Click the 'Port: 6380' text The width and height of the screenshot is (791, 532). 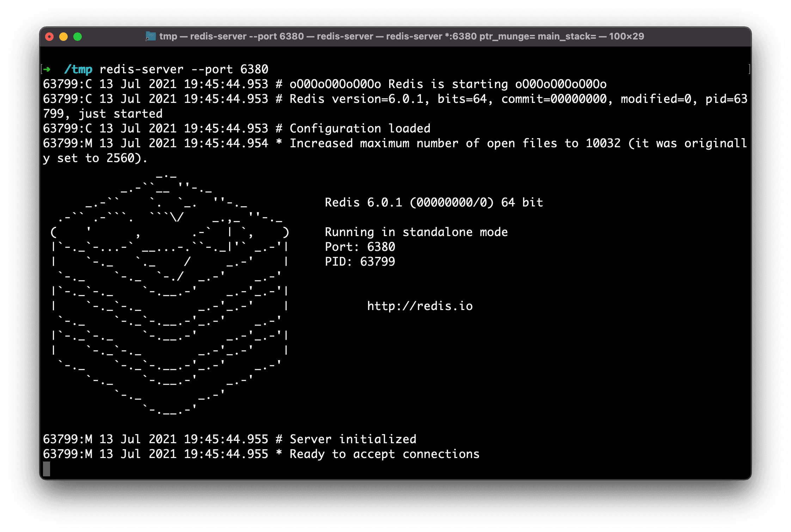click(360, 247)
